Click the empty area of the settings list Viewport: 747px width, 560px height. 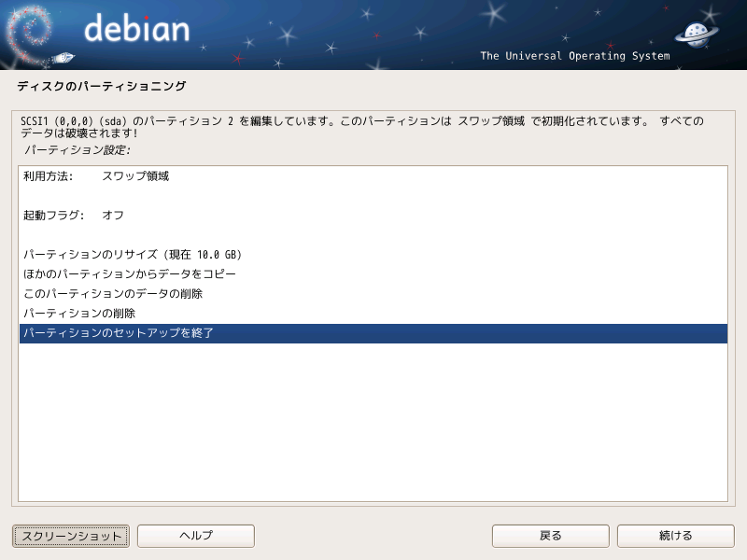[373, 422]
